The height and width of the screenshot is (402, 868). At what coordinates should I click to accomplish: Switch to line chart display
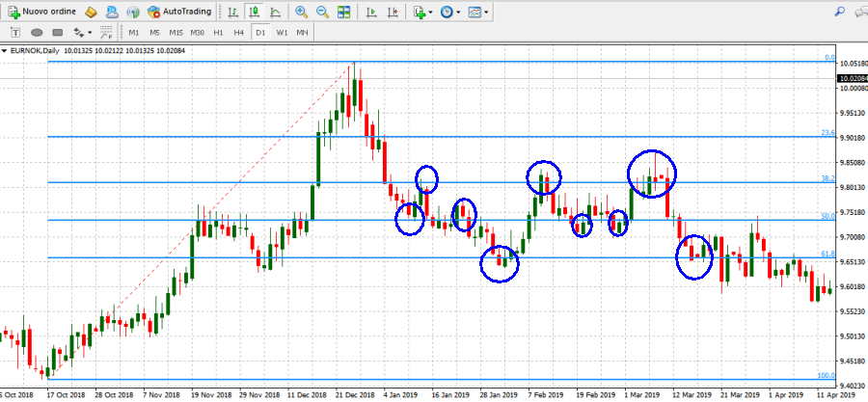click(277, 12)
